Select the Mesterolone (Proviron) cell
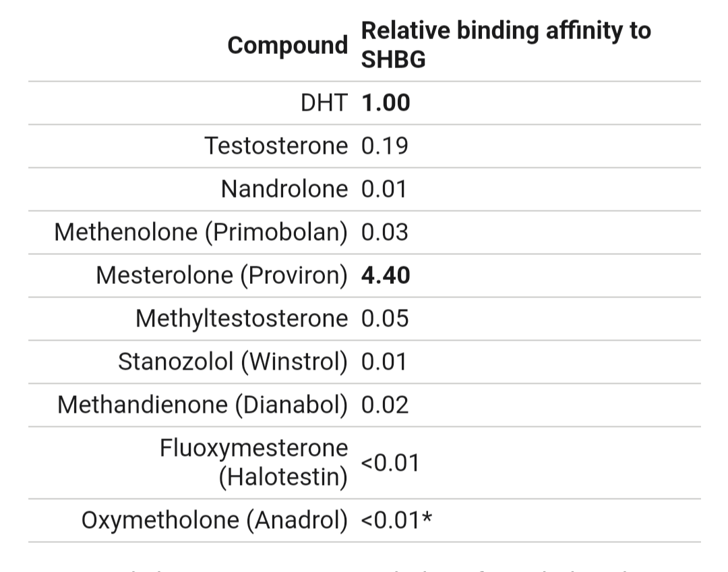 click(222, 275)
